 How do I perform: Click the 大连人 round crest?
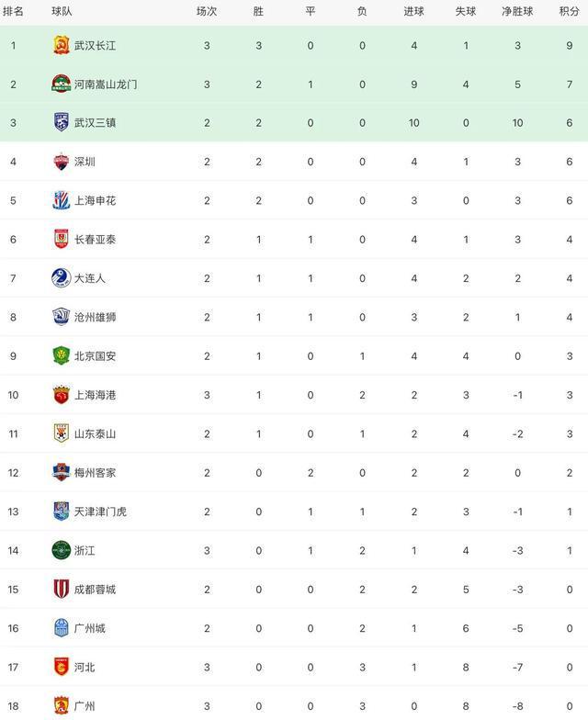tap(61, 278)
